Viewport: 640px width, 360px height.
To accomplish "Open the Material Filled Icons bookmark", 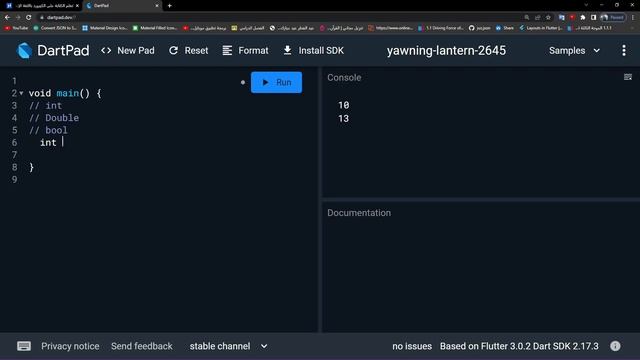I will click(x=155, y=28).
